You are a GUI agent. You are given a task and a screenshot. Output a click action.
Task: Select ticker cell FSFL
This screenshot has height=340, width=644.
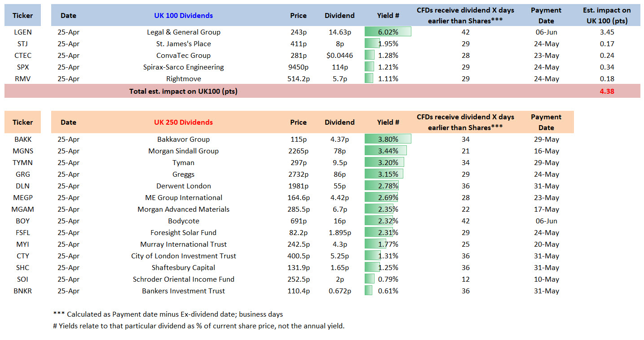[x=22, y=232]
